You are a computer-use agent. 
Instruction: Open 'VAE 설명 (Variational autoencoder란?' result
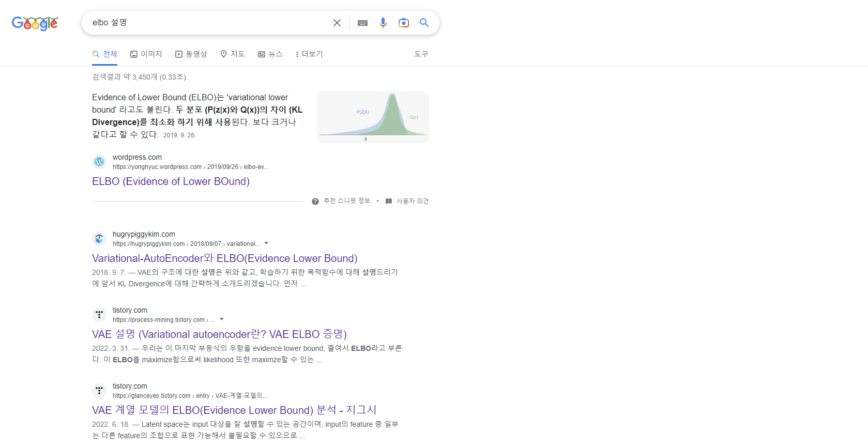coord(219,334)
